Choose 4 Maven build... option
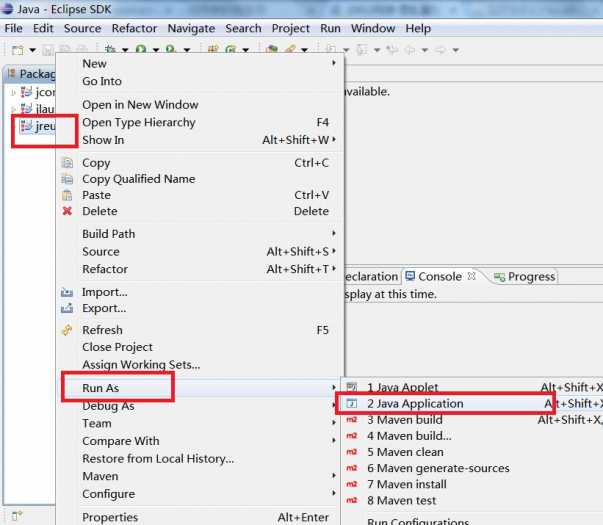 tap(473, 436)
